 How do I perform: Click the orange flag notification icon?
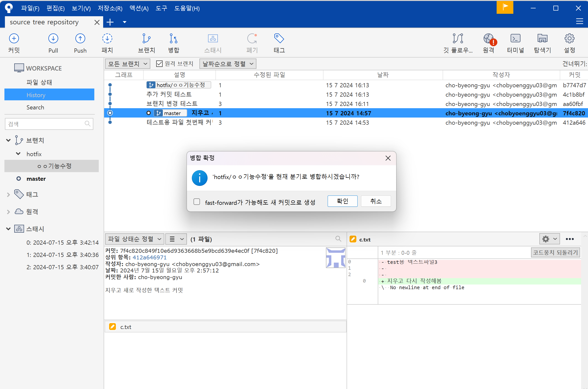[505, 7]
